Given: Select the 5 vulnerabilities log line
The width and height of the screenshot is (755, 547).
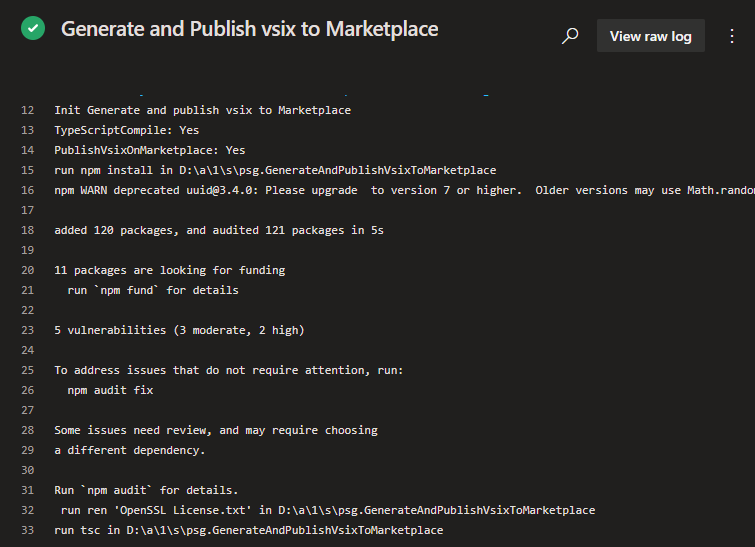Looking at the screenshot, I should point(179,330).
